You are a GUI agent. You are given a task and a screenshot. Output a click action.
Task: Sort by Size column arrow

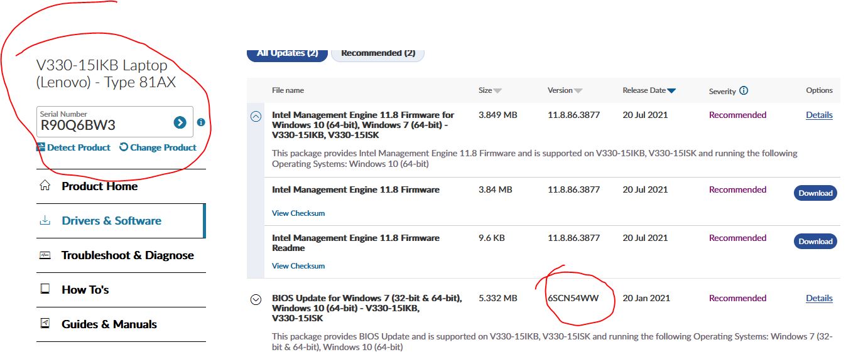[497, 91]
